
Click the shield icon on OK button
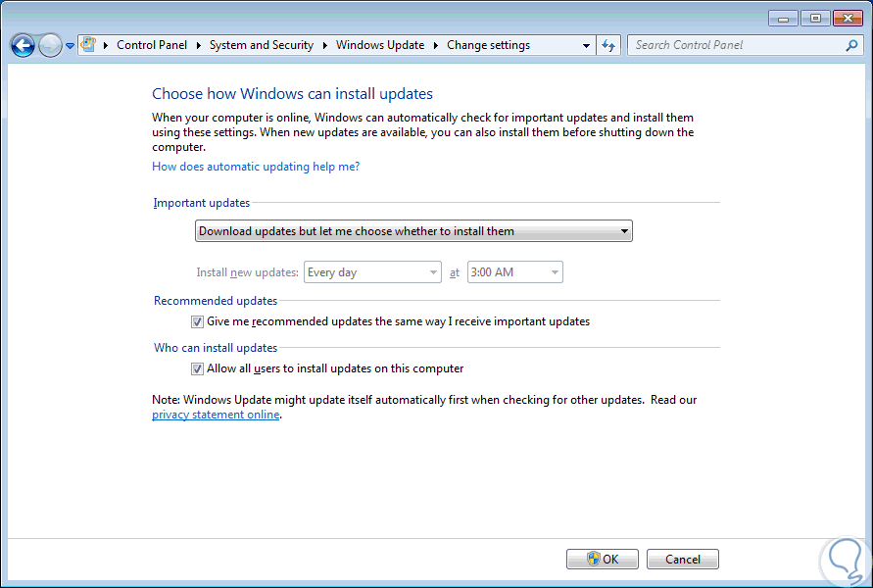[594, 559]
